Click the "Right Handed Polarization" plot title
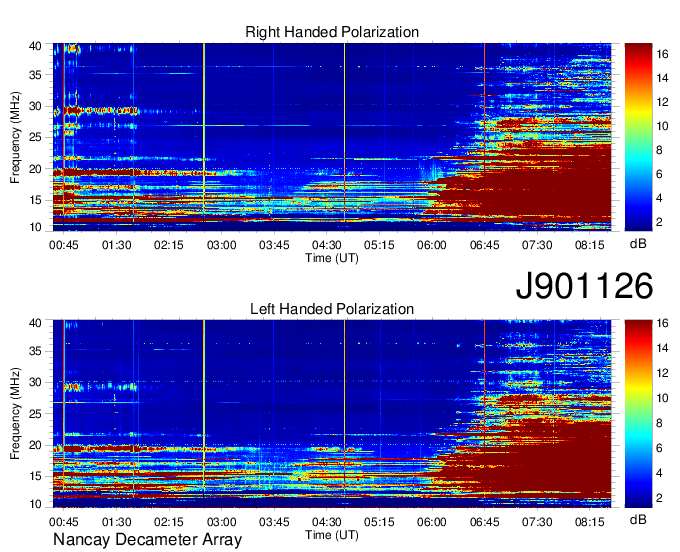This screenshot has height=552, width=680. tap(332, 32)
